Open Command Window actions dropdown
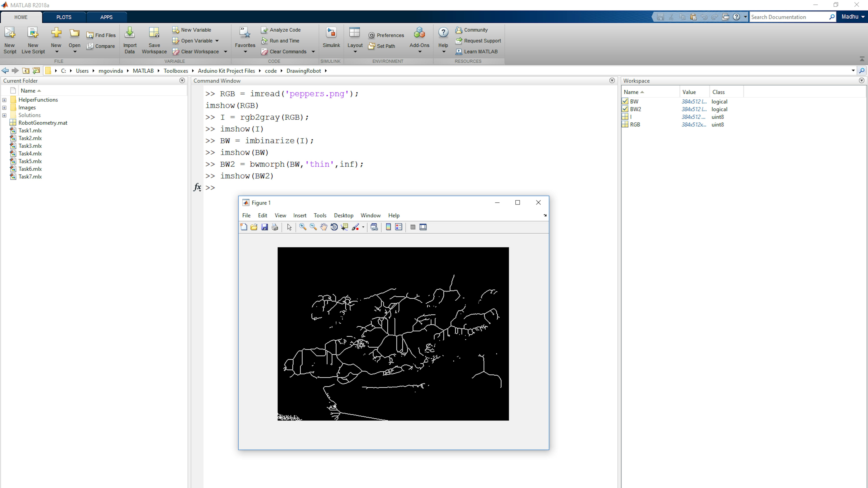This screenshot has height=488, width=868. (x=612, y=81)
